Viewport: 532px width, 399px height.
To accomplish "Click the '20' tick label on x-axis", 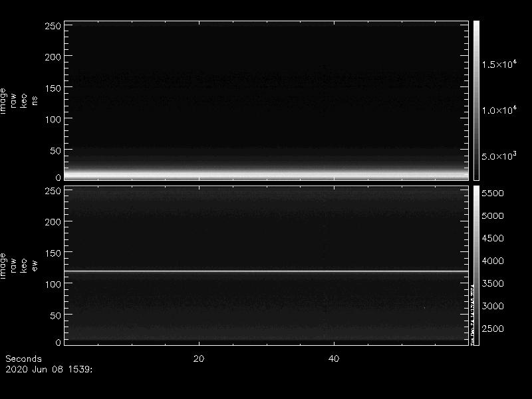I will (x=198, y=358).
